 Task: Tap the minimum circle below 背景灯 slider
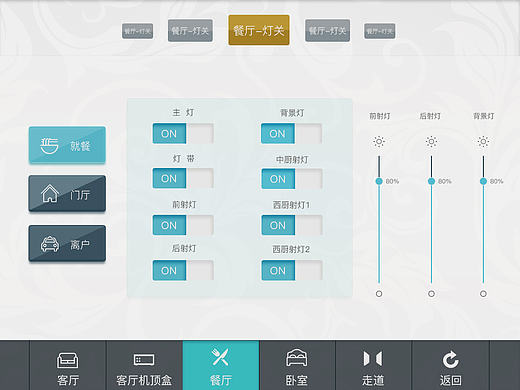click(x=483, y=294)
